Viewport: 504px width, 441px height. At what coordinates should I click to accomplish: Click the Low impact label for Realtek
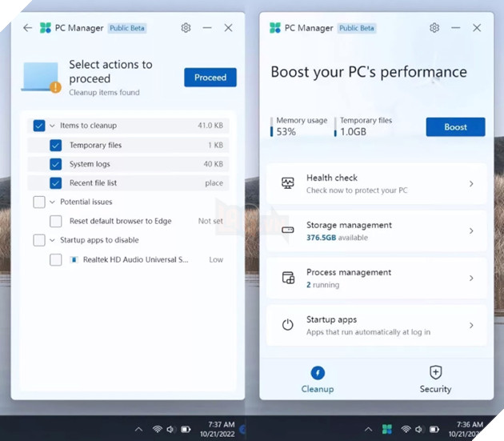216,259
